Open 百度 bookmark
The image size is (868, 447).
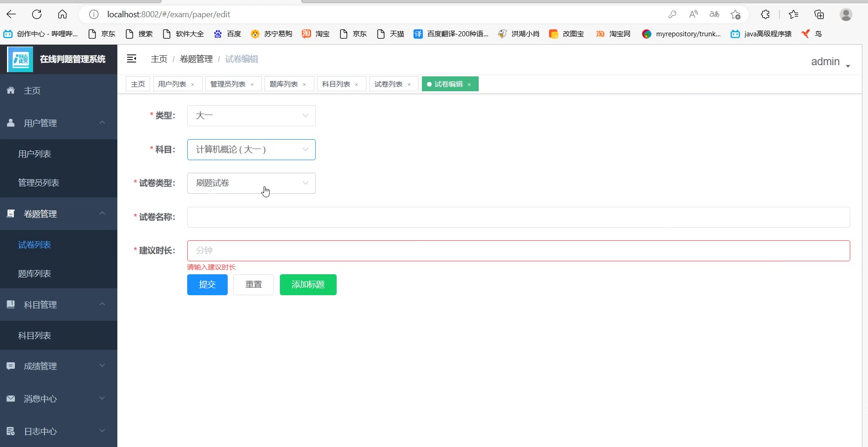point(228,34)
